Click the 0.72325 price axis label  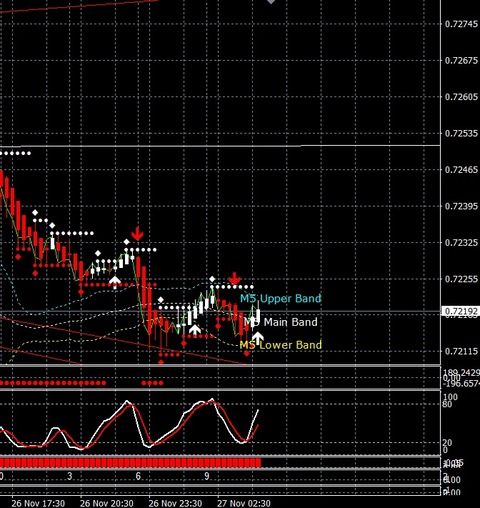coord(461,242)
